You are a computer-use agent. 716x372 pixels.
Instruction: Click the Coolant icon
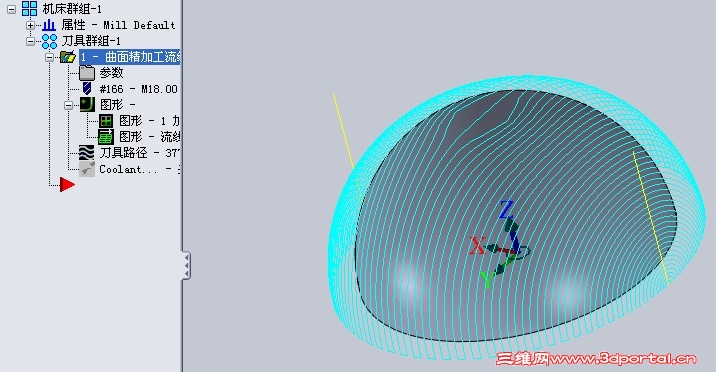tap(87, 169)
